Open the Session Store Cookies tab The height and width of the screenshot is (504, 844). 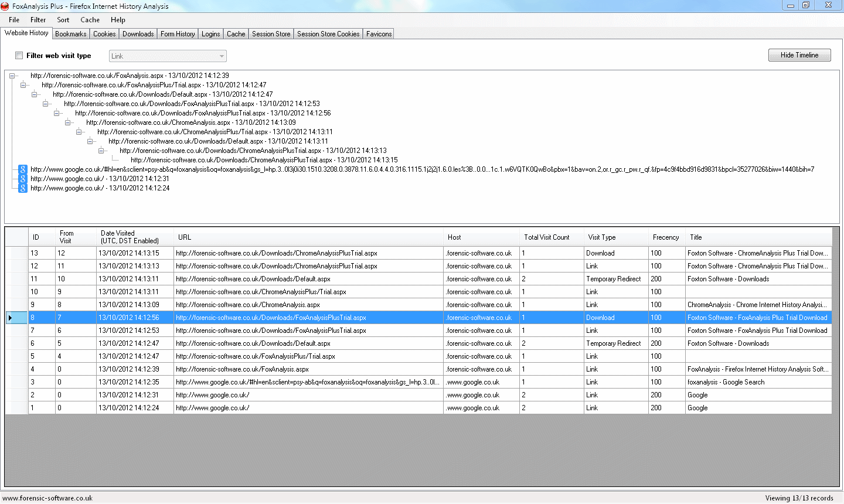(328, 34)
